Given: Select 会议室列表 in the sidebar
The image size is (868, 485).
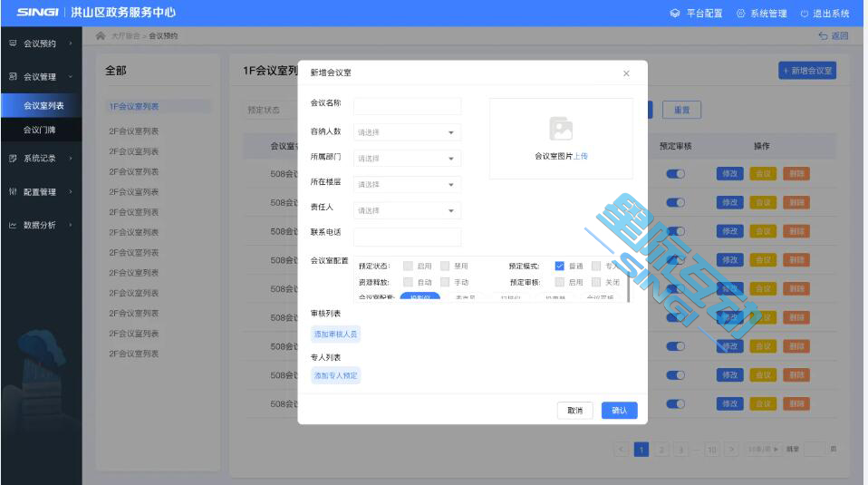Looking at the screenshot, I should (43, 105).
